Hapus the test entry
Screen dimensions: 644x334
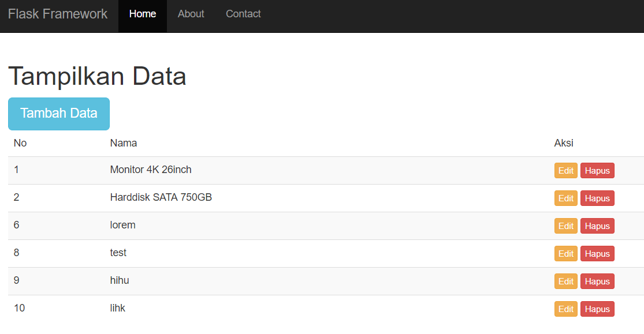(x=597, y=253)
